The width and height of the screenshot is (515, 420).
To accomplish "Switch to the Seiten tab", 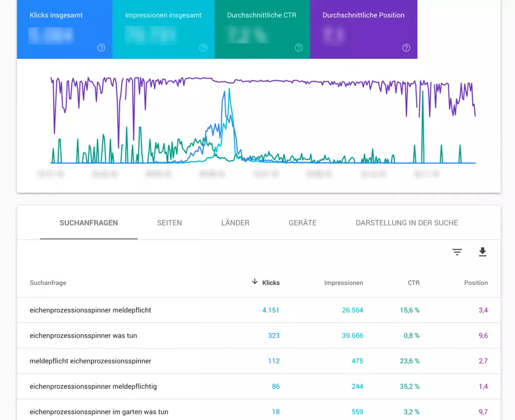I will point(169,223).
